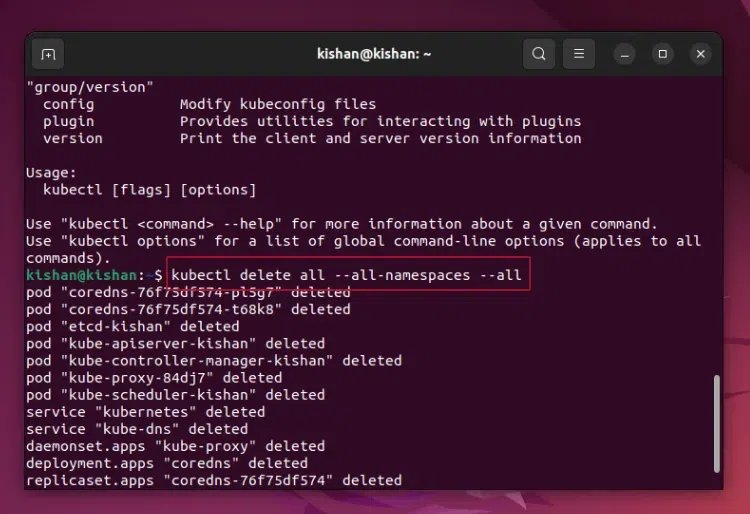Click the line pod "kube-scheduler-kishan" deleted

pyautogui.click(x=176, y=395)
